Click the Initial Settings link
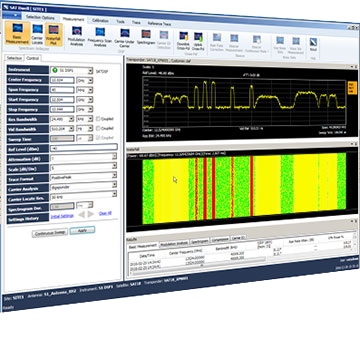 (x=62, y=216)
